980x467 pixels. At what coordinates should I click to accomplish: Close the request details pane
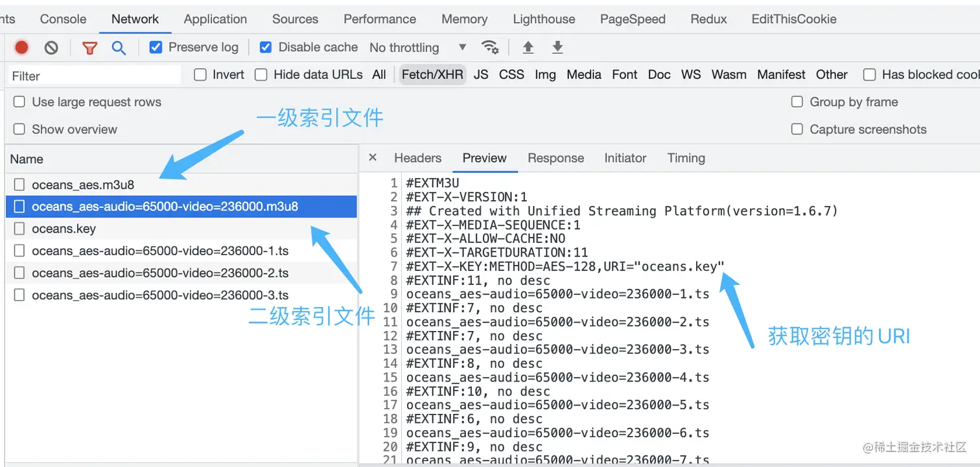click(x=373, y=157)
